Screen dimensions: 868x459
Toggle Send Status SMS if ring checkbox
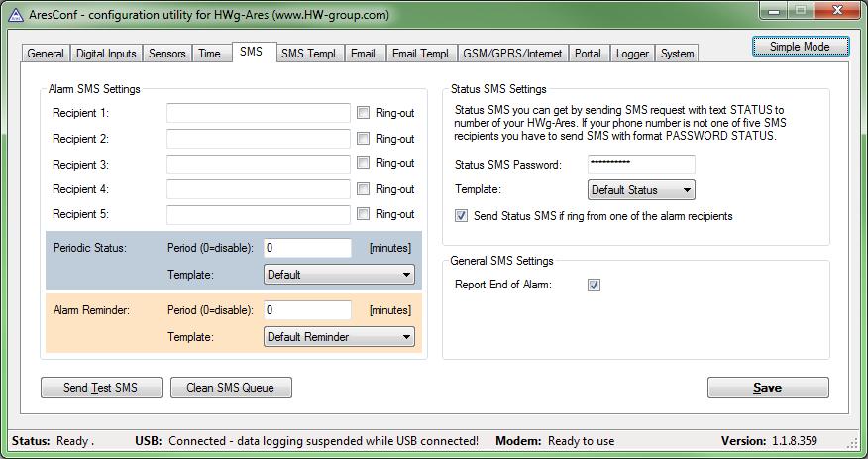tap(461, 216)
